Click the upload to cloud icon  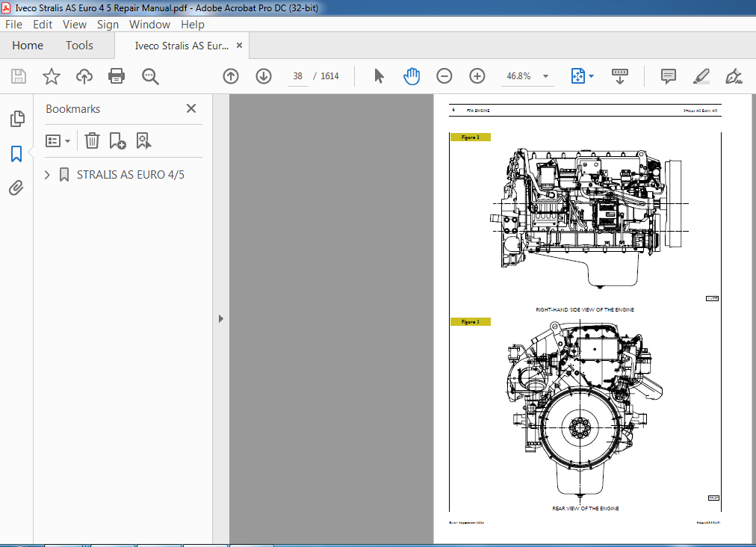point(84,76)
